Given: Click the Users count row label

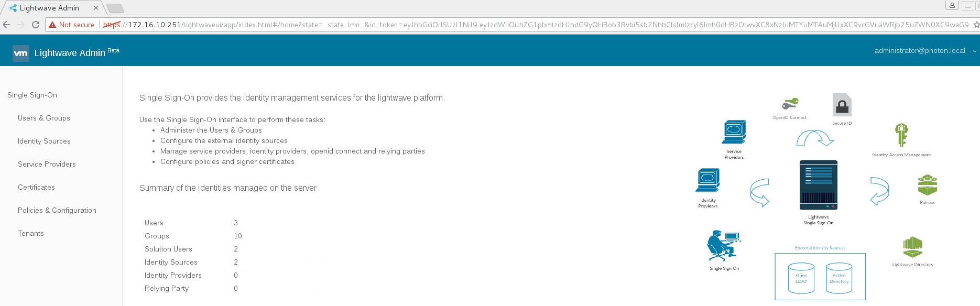Looking at the screenshot, I should click(154, 223).
